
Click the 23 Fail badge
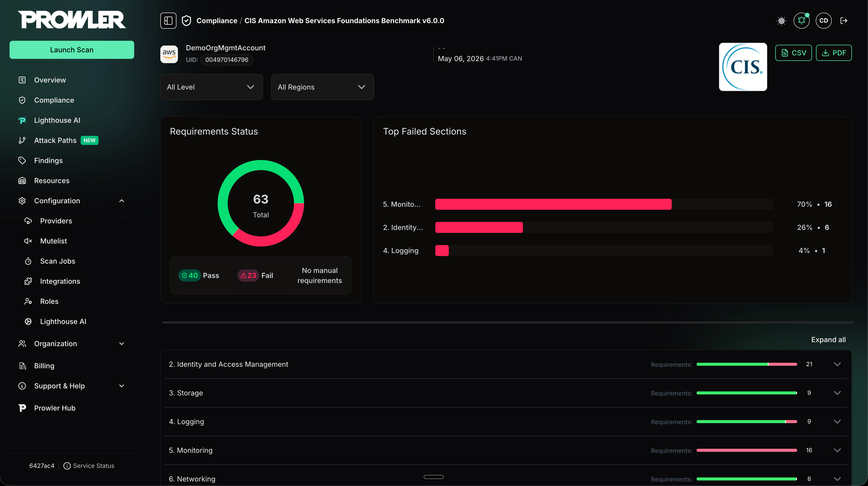pyautogui.click(x=248, y=275)
